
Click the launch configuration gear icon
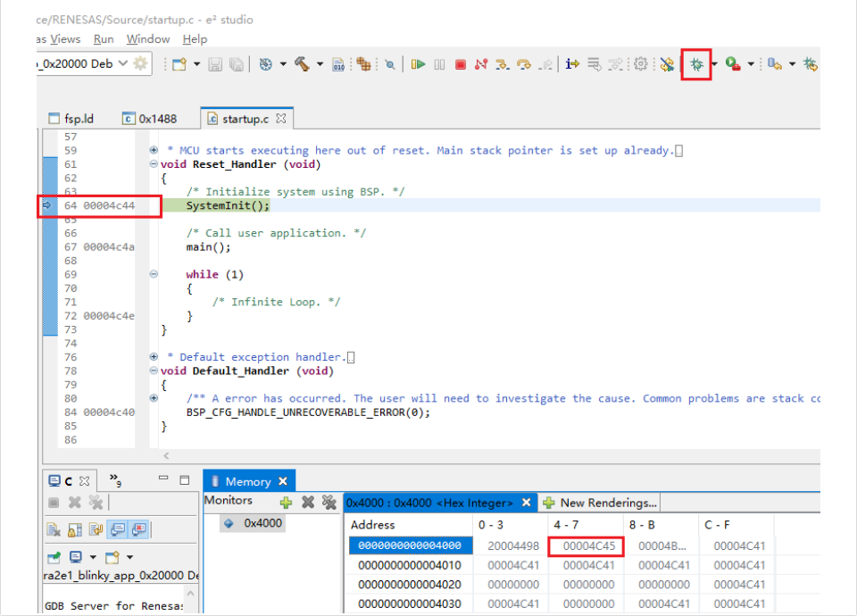click(140, 63)
